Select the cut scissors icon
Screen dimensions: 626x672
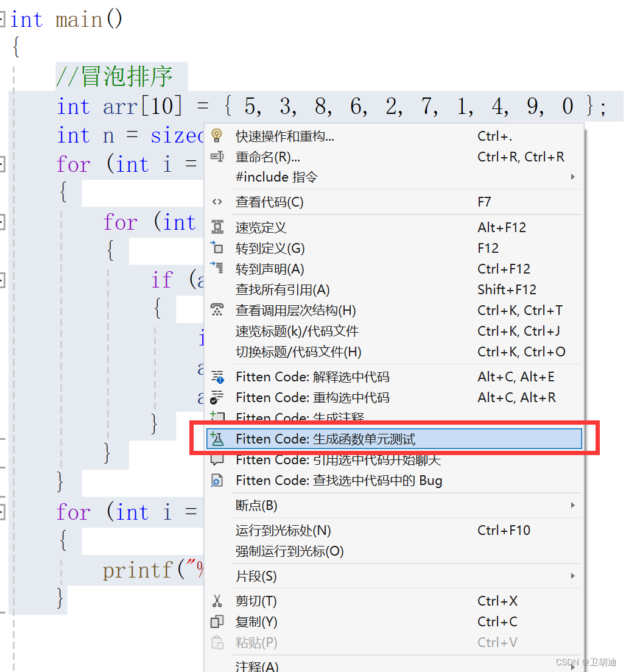[x=217, y=601]
